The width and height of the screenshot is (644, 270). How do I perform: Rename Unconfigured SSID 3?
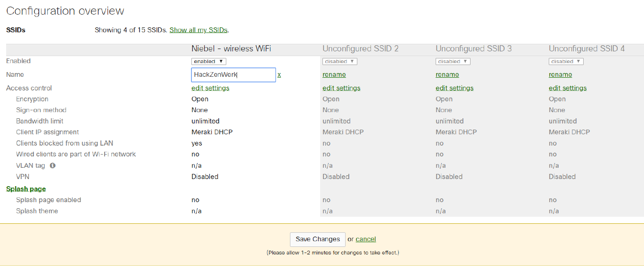pyautogui.click(x=447, y=74)
